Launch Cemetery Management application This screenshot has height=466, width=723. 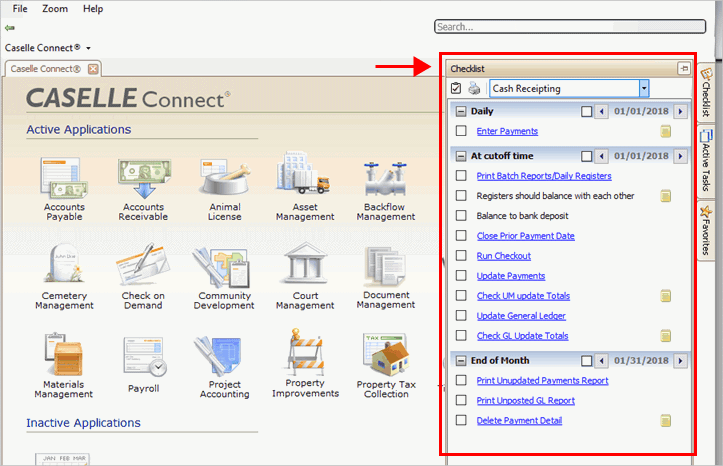(64, 277)
